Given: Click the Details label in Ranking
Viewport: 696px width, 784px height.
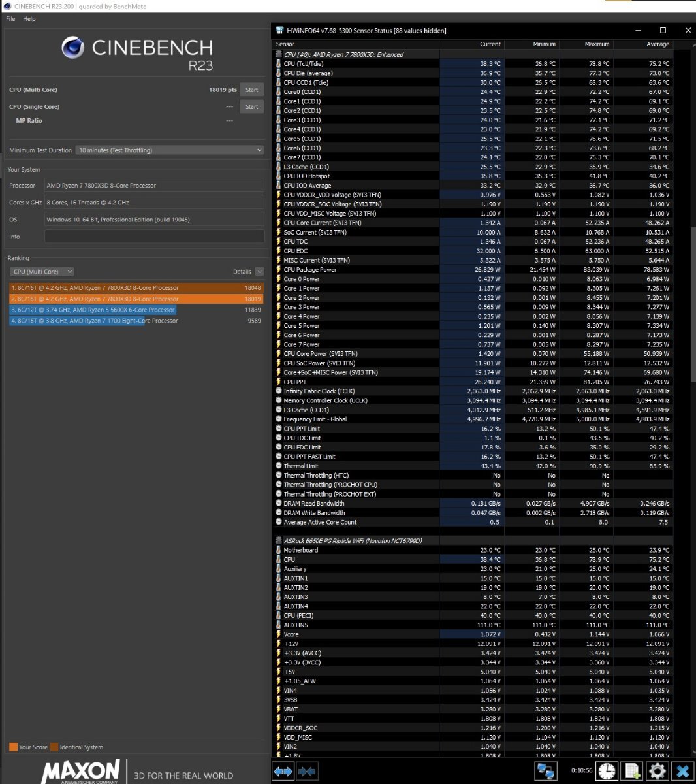Looking at the screenshot, I should 242,272.
